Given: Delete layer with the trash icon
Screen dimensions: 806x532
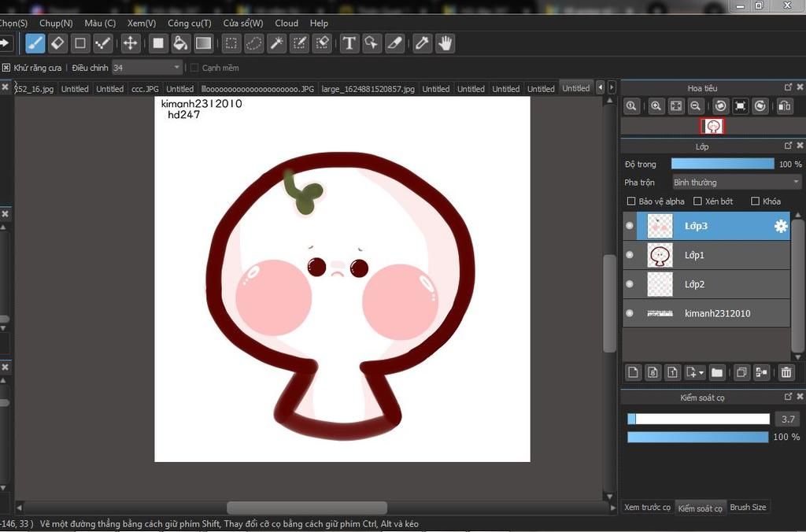Looking at the screenshot, I should click(x=786, y=372).
